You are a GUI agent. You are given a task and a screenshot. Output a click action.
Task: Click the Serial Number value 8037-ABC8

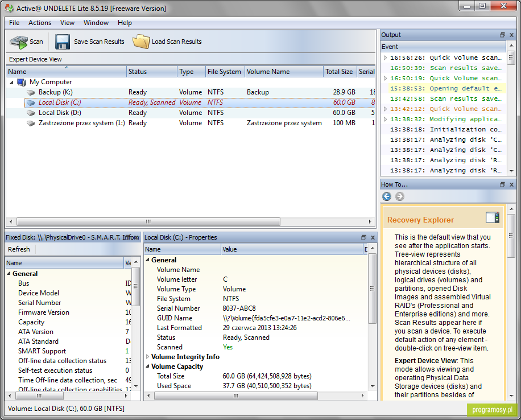(x=239, y=308)
